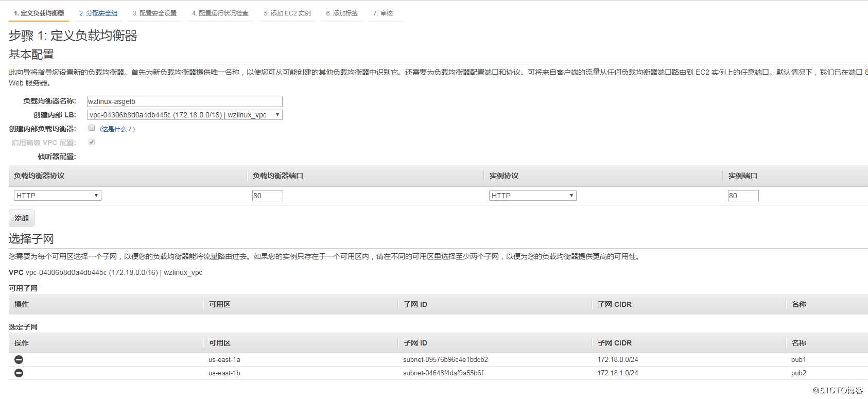Select subnet ID subnet-09576b96c4e1bdcb2
Viewport: 868px width, 399px height.
pyautogui.click(x=445, y=359)
